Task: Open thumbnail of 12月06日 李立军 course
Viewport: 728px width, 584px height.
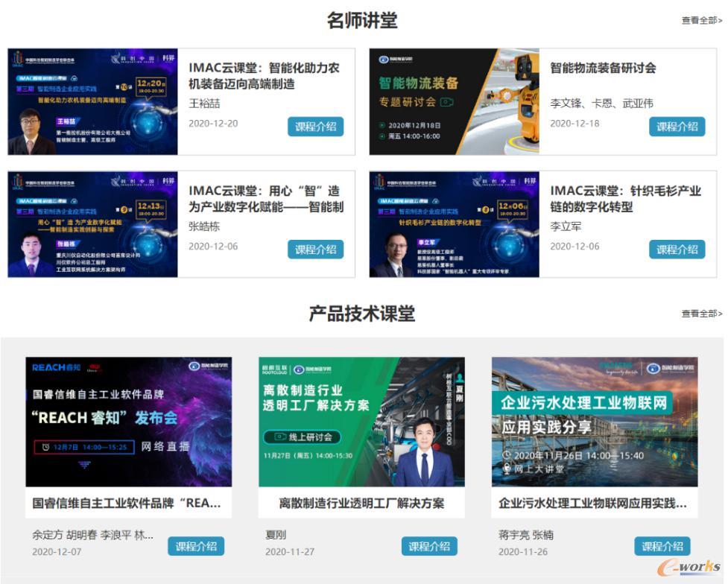Action: click(454, 224)
